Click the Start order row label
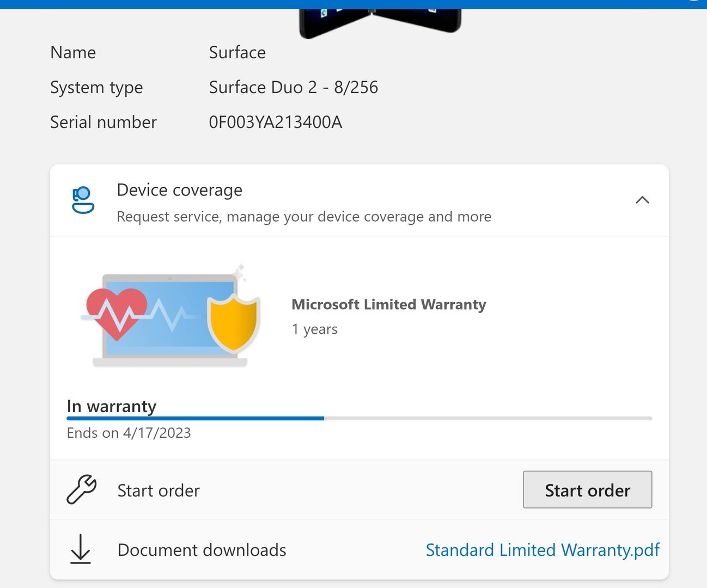This screenshot has width=707, height=588. click(x=159, y=491)
